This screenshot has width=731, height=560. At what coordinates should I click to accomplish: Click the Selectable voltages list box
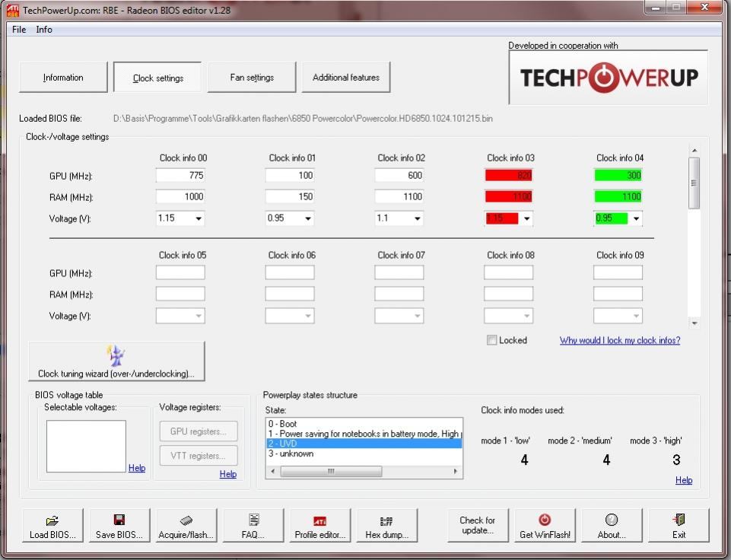pos(86,446)
